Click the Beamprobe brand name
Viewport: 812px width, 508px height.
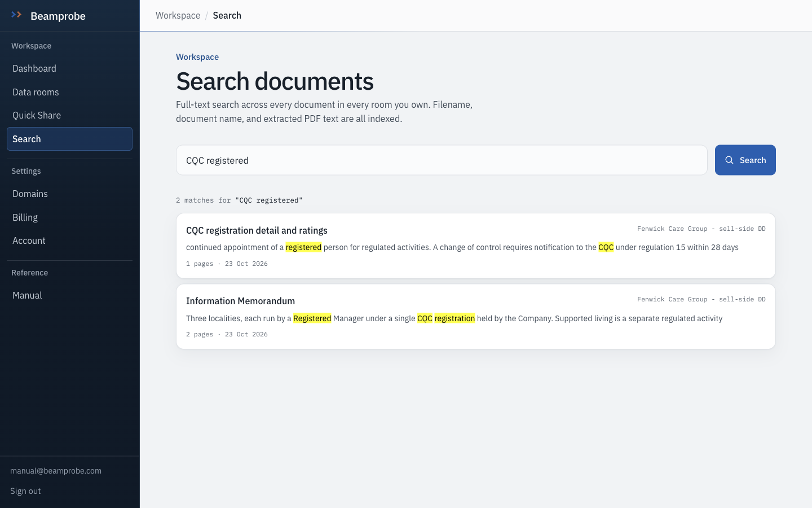[58, 16]
